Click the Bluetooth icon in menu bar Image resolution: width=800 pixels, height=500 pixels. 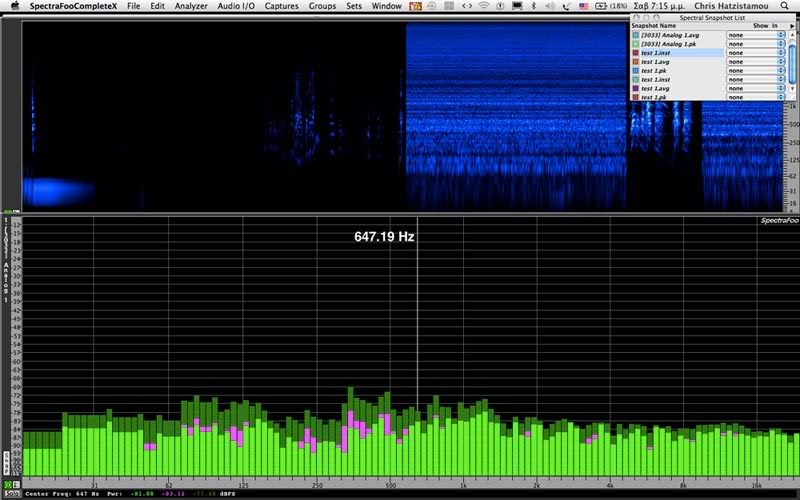[x=535, y=6]
